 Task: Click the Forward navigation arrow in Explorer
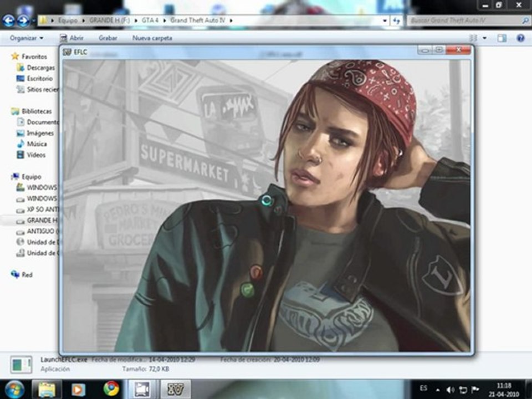(x=23, y=21)
